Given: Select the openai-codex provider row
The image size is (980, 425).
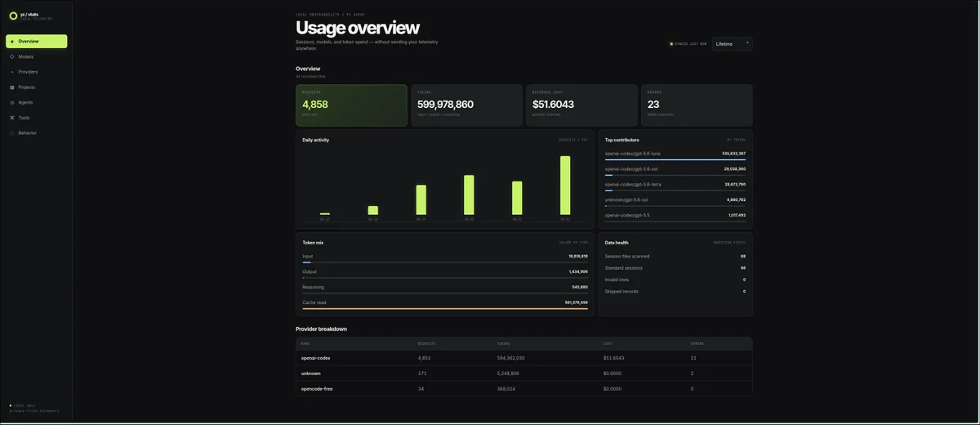Looking at the screenshot, I should (523, 358).
